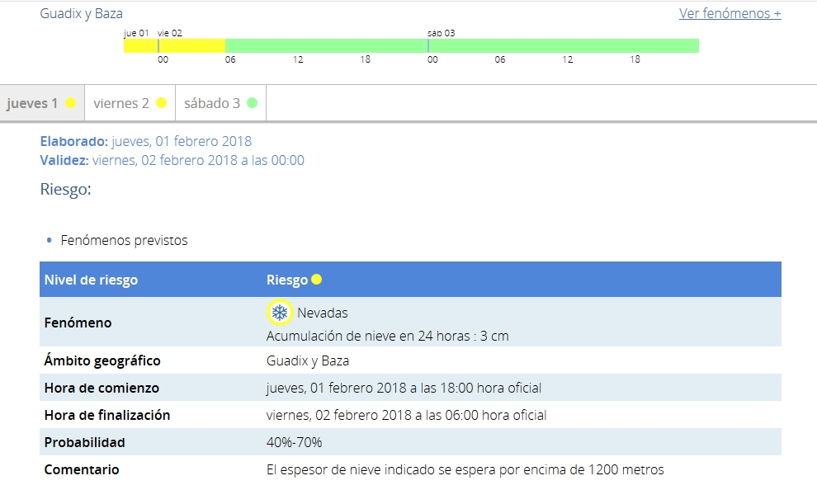The height and width of the screenshot is (504, 817).
Task: Switch to the viernes 2 tab
Action: 121,104
